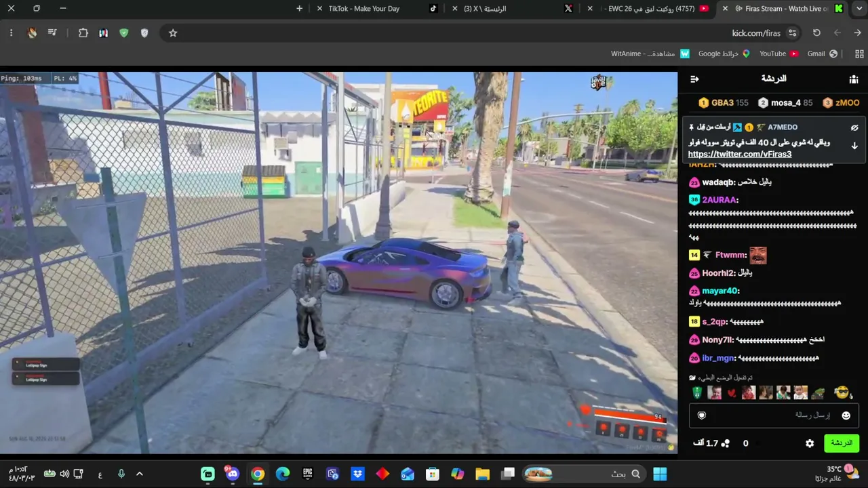868x488 pixels.
Task: Open the خرائط Google bookmark
Action: click(x=724, y=54)
